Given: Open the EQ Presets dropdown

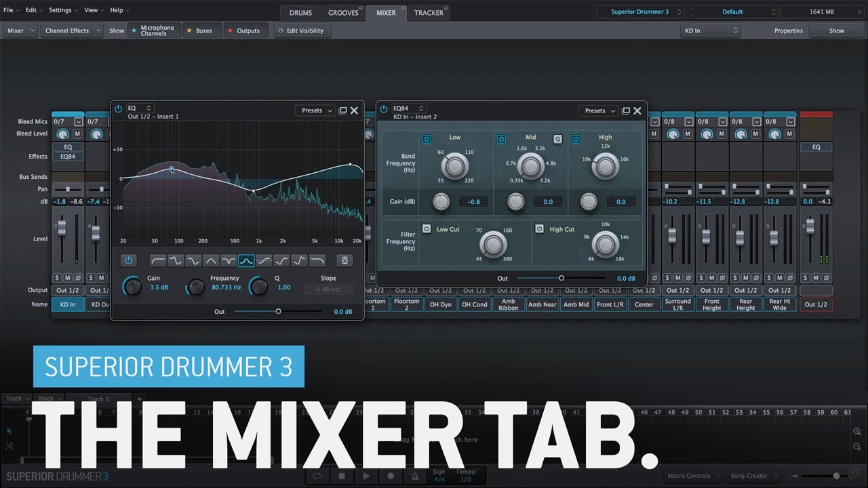Looking at the screenshot, I should 316,110.
